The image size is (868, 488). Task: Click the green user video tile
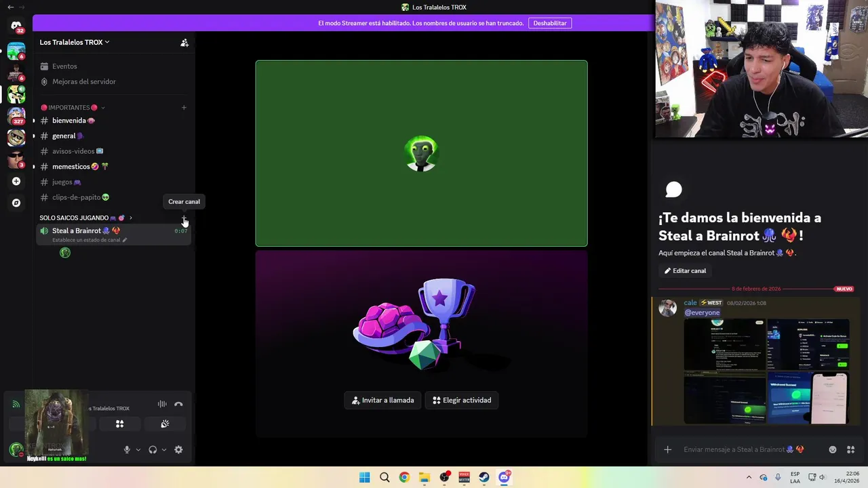click(422, 153)
